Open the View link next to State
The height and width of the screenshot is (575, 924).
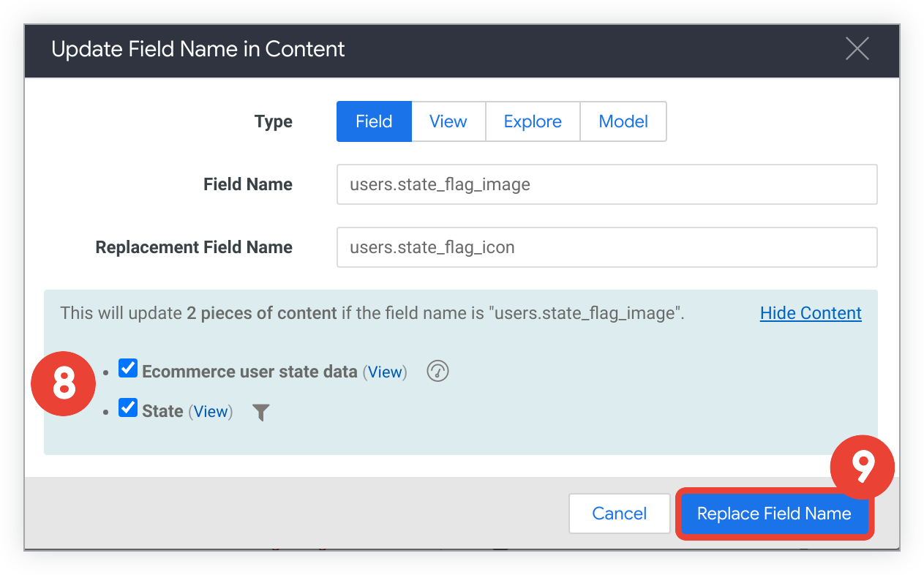(x=211, y=412)
